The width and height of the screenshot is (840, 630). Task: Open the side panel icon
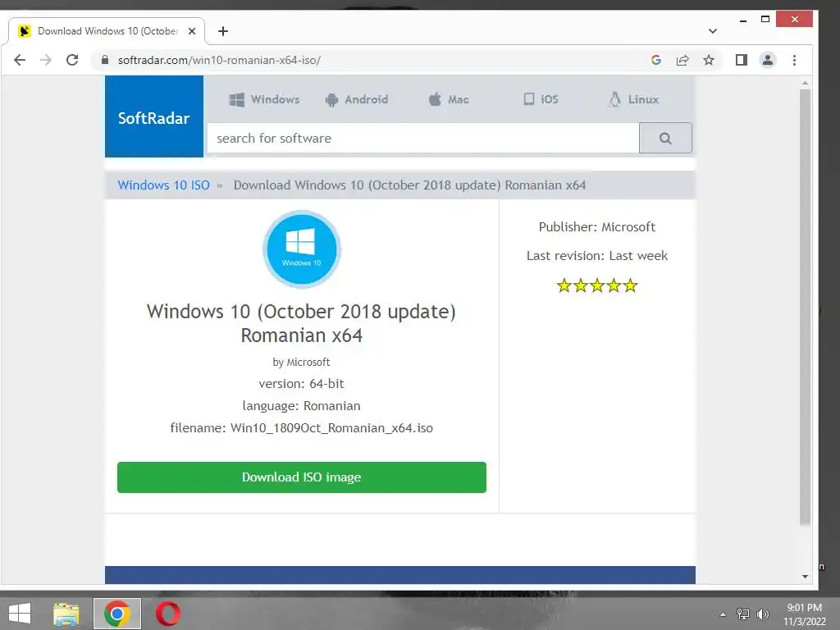tap(742, 60)
